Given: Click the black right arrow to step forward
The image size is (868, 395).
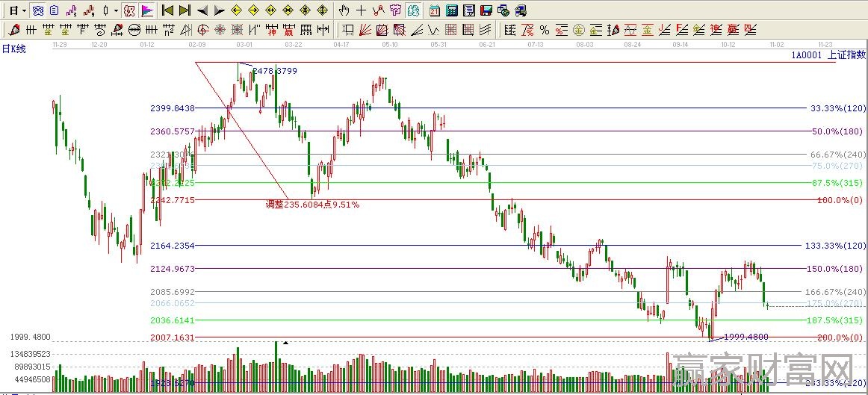Looking at the screenshot, I should coord(219,10).
